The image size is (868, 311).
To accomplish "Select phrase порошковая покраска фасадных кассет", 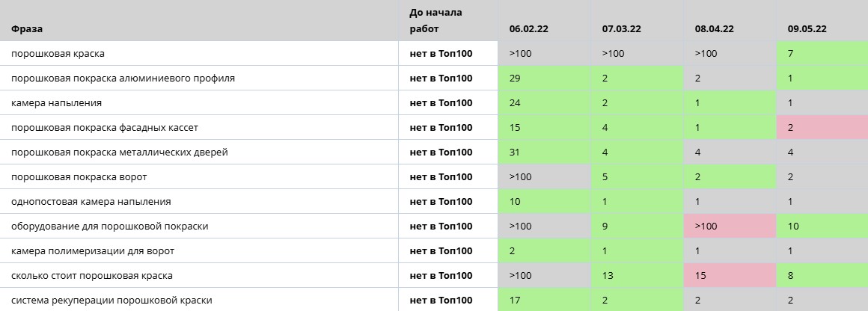I will [x=105, y=128].
